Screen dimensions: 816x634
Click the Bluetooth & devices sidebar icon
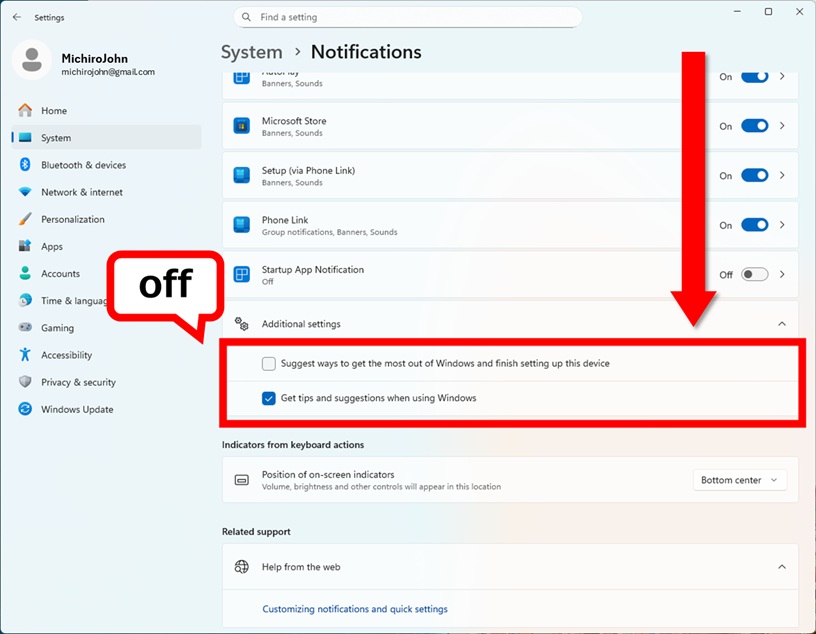click(25, 165)
